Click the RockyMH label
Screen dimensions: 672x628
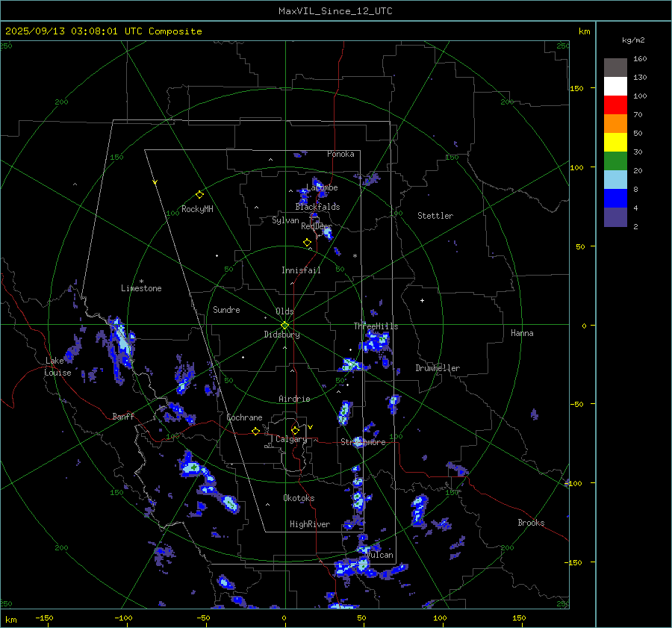(x=197, y=209)
